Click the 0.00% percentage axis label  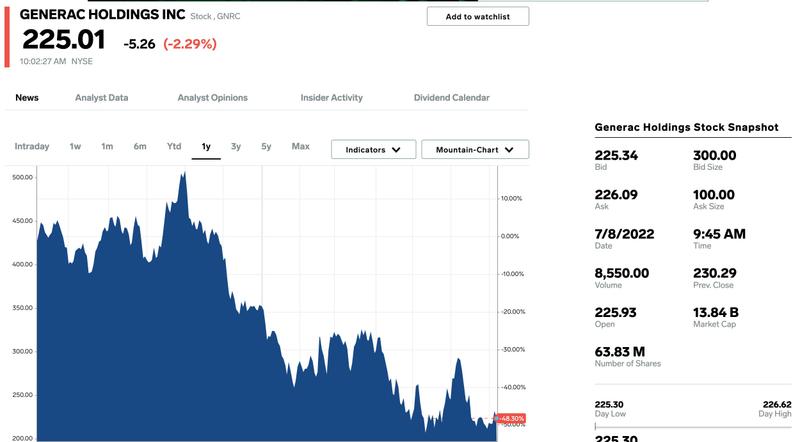coord(510,236)
